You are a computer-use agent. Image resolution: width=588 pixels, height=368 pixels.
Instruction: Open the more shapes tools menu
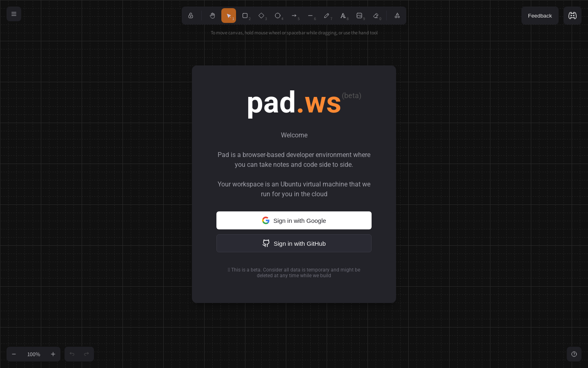coord(397,16)
